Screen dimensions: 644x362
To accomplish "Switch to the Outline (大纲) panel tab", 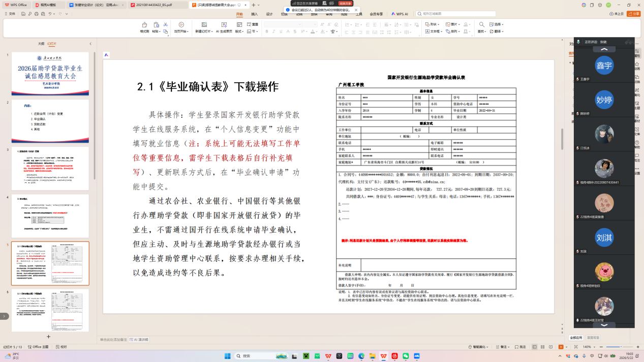I will tap(41, 44).
